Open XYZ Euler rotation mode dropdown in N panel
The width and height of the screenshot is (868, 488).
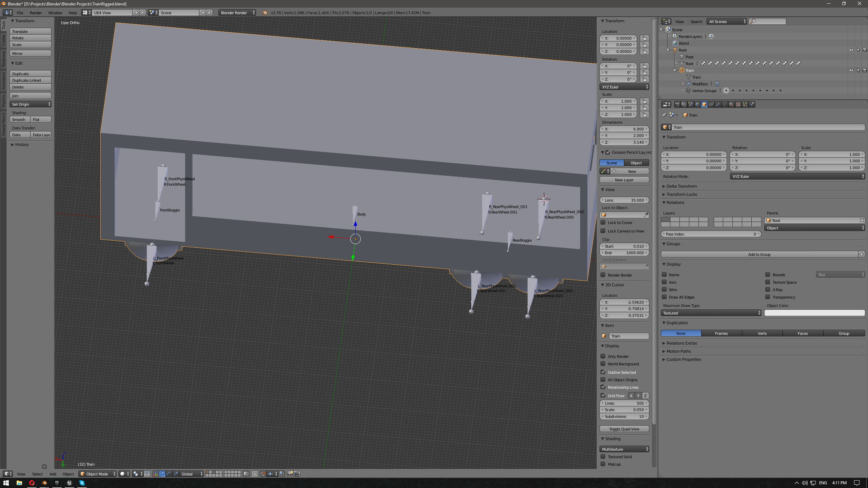tap(624, 87)
